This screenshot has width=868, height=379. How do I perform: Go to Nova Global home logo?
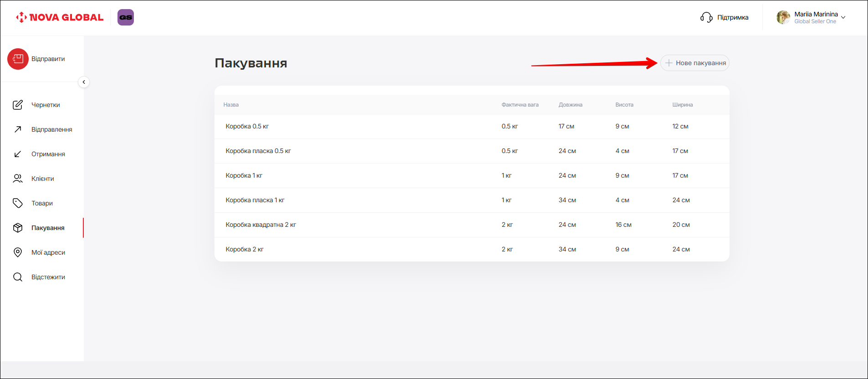[x=60, y=17]
